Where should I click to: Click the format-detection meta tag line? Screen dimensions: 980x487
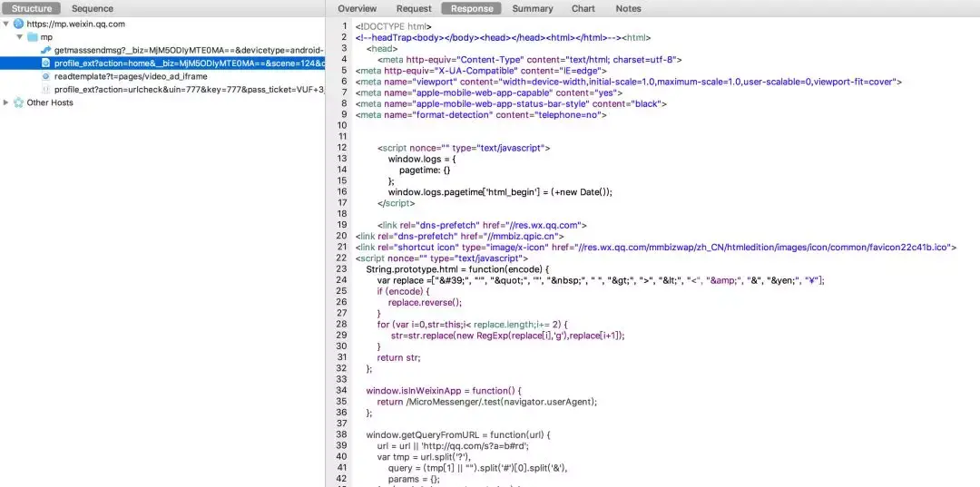pyautogui.click(x=481, y=115)
